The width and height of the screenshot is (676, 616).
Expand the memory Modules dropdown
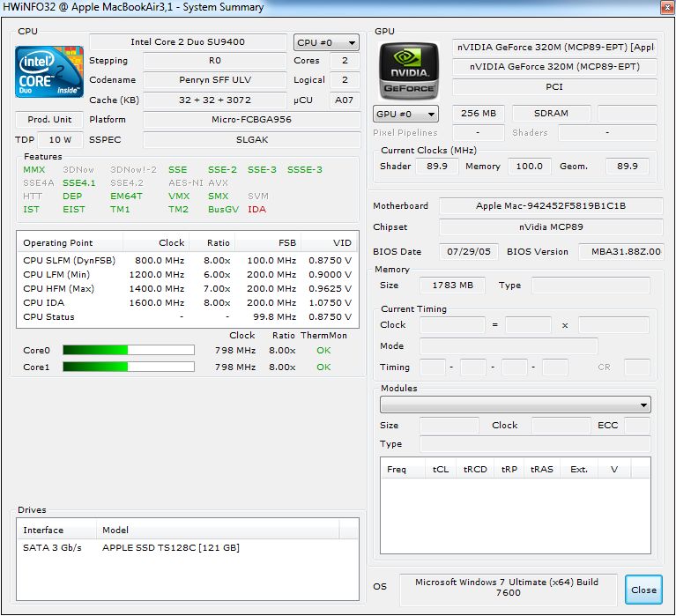coord(516,404)
